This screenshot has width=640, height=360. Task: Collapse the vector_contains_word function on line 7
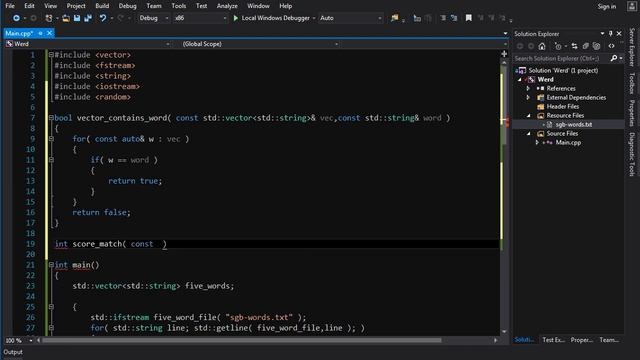point(51,118)
